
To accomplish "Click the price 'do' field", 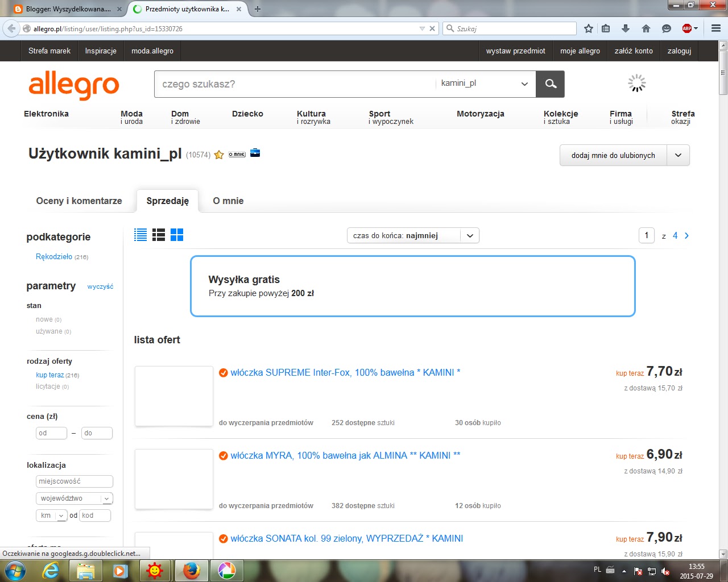I will [x=97, y=433].
